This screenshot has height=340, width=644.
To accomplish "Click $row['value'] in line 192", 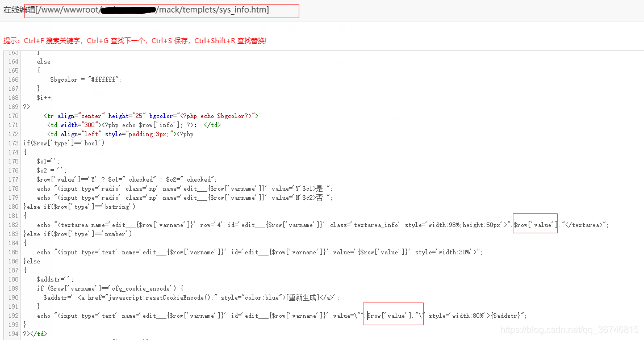I will click(x=390, y=316).
